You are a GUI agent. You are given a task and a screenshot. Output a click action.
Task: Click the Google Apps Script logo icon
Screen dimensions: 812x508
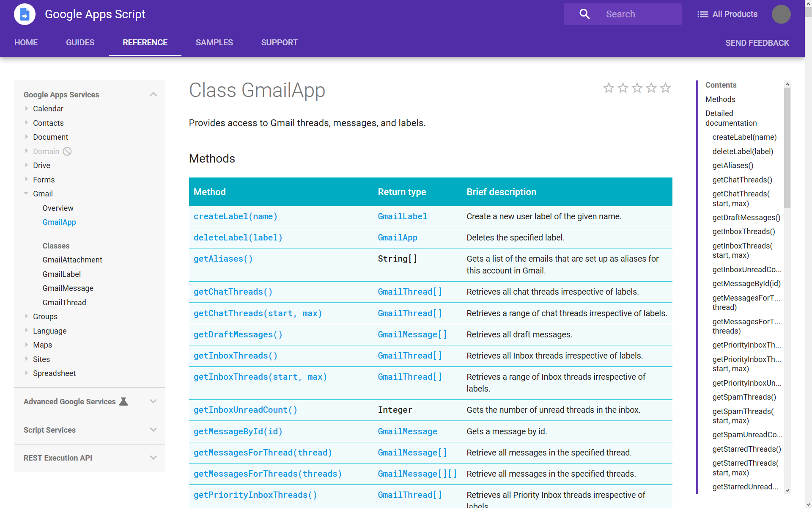(25, 14)
